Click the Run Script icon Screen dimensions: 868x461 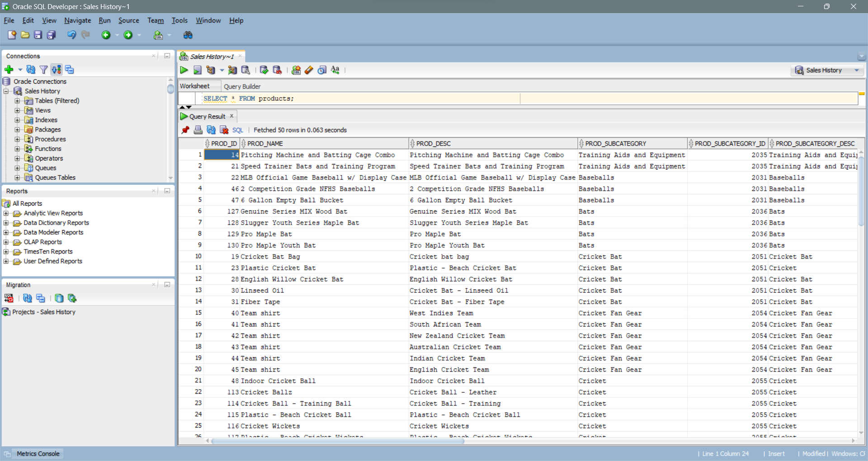[x=198, y=70]
